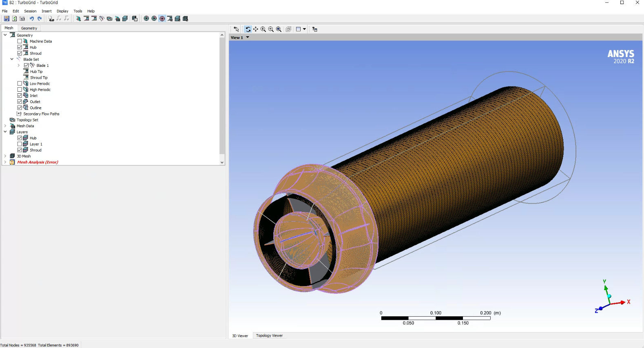Uncheck the Outlet checkbox
Image resolution: width=644 pixels, height=348 pixels.
[x=20, y=101]
